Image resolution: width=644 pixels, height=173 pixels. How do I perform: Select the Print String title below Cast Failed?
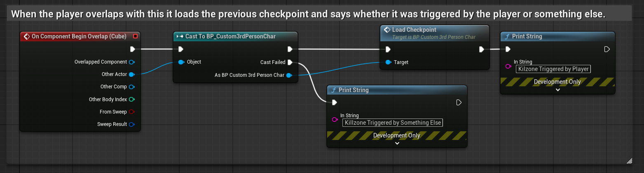[x=354, y=90]
